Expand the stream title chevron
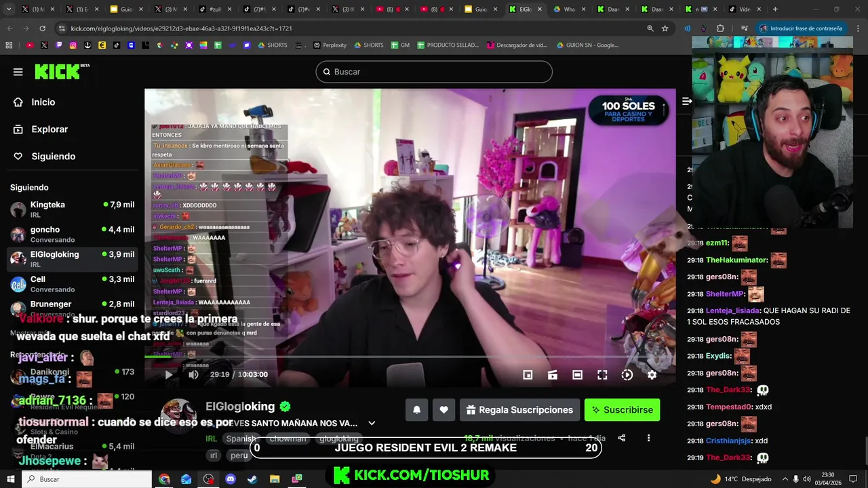 [372, 423]
